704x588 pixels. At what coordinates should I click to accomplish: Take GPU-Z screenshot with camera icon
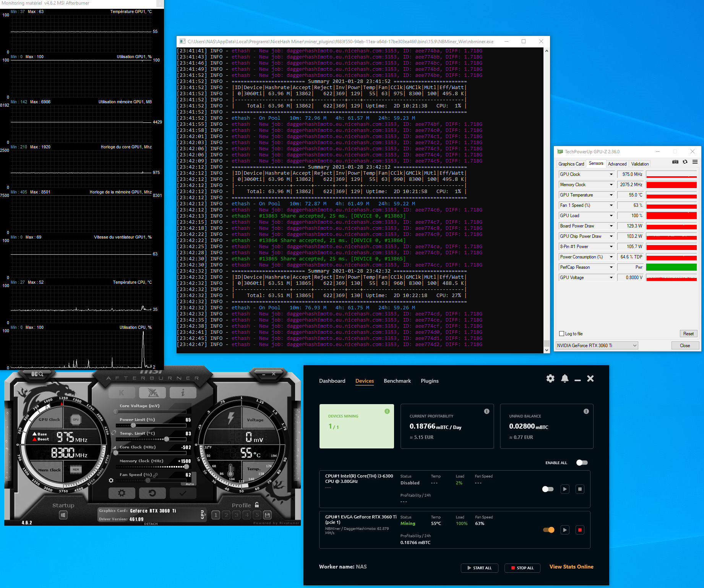675,162
